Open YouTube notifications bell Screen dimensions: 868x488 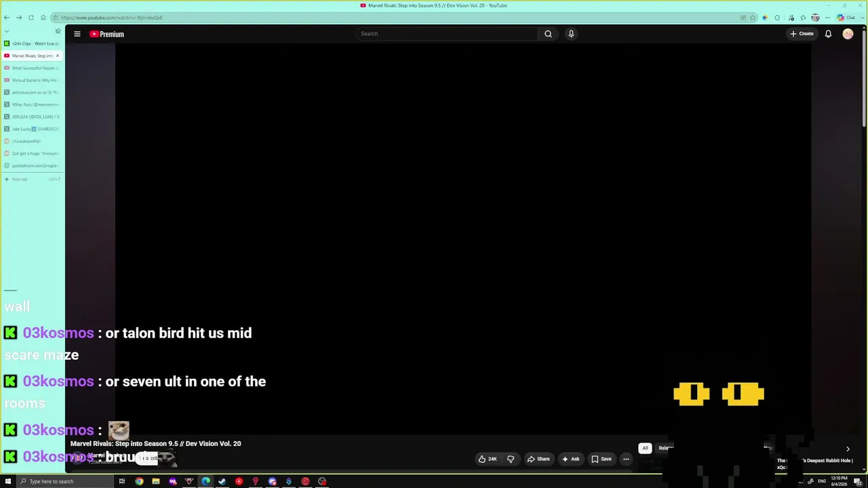[828, 34]
